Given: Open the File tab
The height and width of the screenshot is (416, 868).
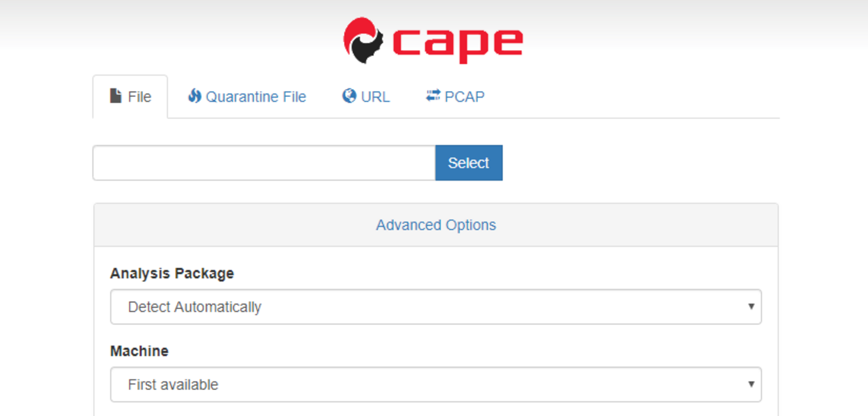Looking at the screenshot, I should 131,97.
